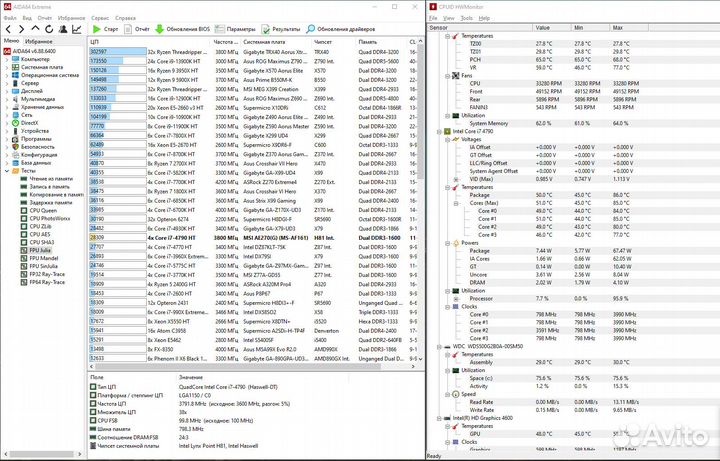Open Параметры from the toolbar
This screenshot has height=461, width=720.
click(x=235, y=29)
